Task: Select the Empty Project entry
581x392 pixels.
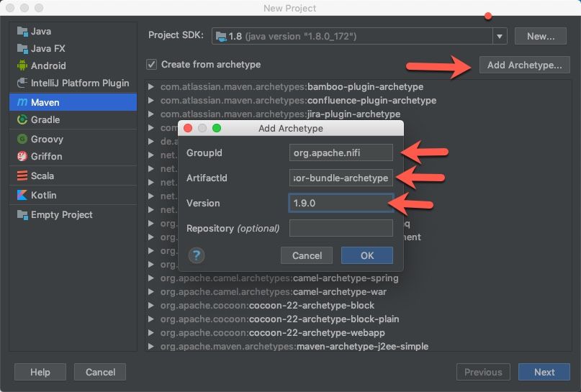Action: [x=73, y=214]
